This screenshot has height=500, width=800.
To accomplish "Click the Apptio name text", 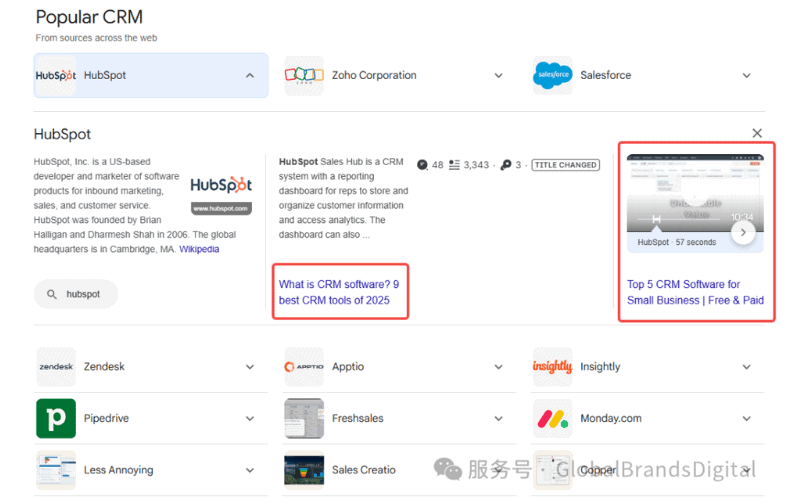I will click(348, 367).
